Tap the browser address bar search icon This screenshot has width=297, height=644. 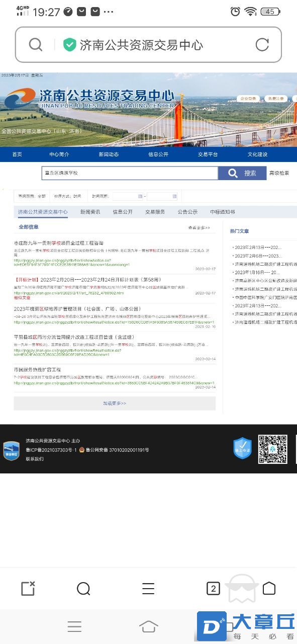tap(35, 45)
